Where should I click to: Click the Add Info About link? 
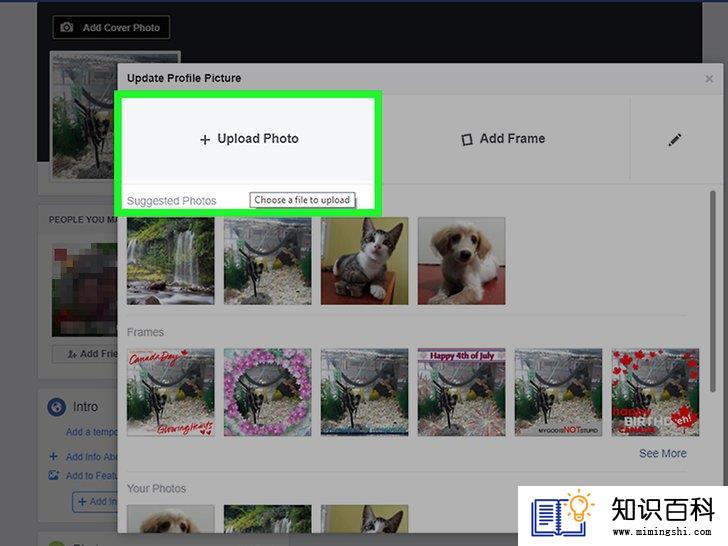click(x=91, y=457)
